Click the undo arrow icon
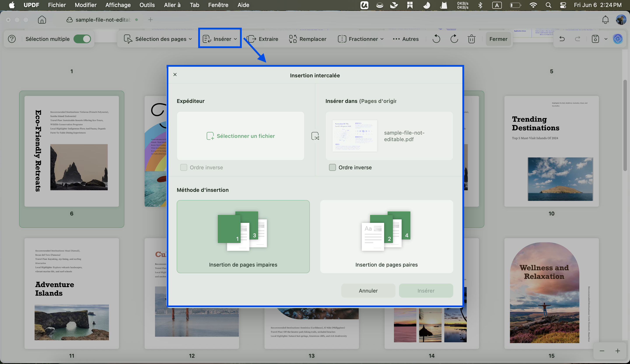Image resolution: width=630 pixels, height=364 pixels. 562,39
